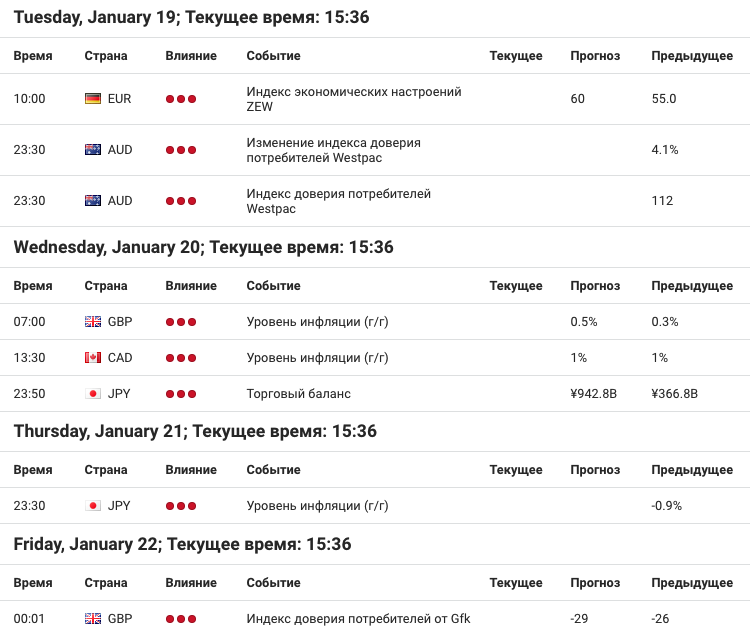Click the Friday, January 22 date heading
750x636 pixels.
(x=182, y=544)
